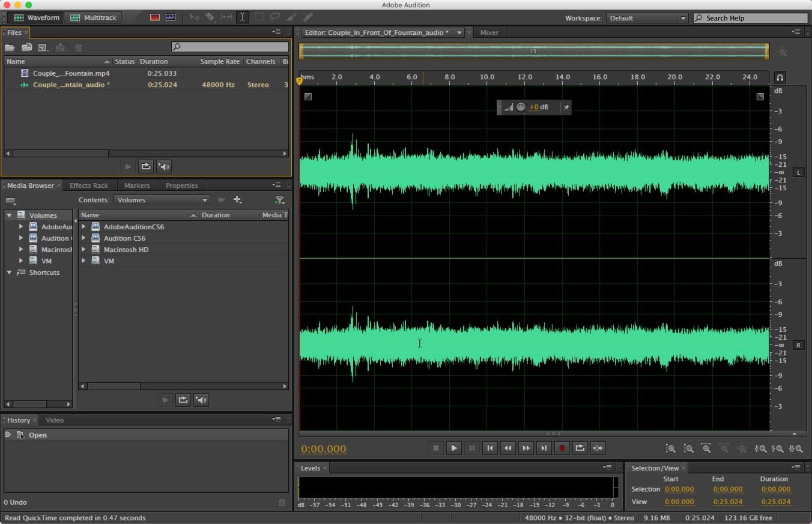Open the Editor file dropdown arrow
The image size is (812, 524).
[459, 32]
